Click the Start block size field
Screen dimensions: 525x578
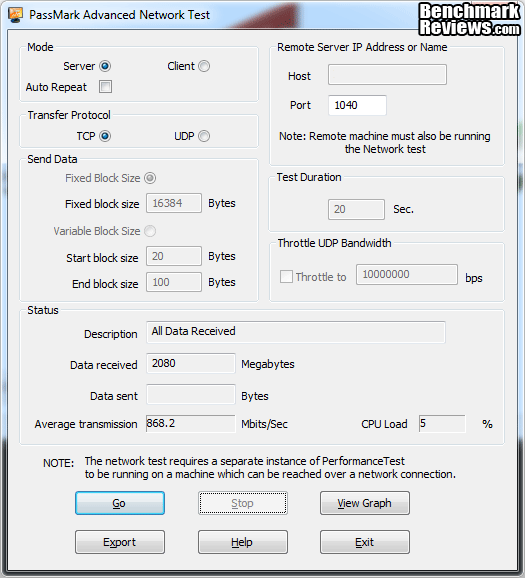174,256
